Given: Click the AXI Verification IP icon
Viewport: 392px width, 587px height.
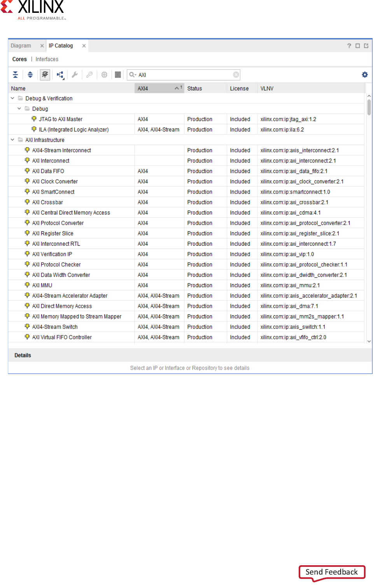Looking at the screenshot, I should click(x=27, y=253).
